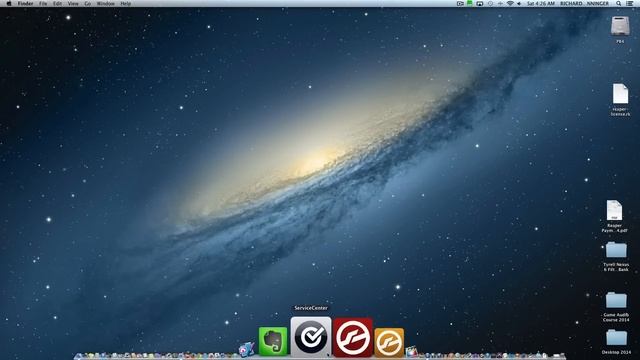Open the Help menu
Screen dimensions: 640x360
(x=126, y=3)
